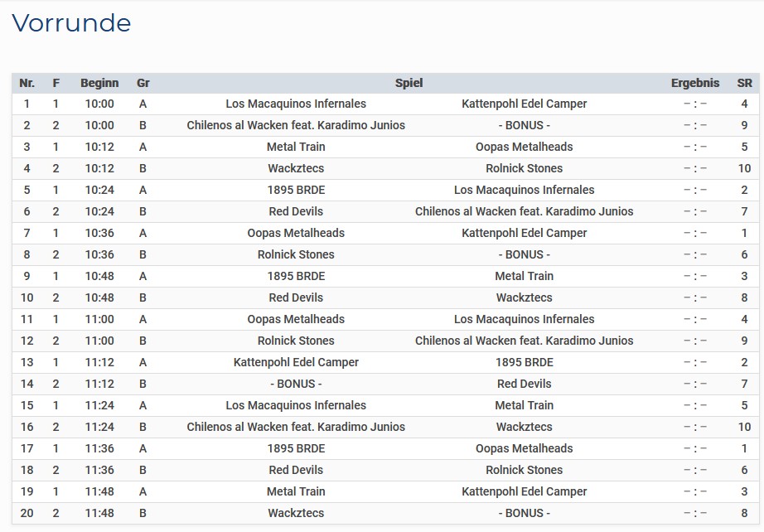This screenshot has width=764, height=532.
Task: Click 'Oopas Metalheads' in match 17
Action: 525,448
